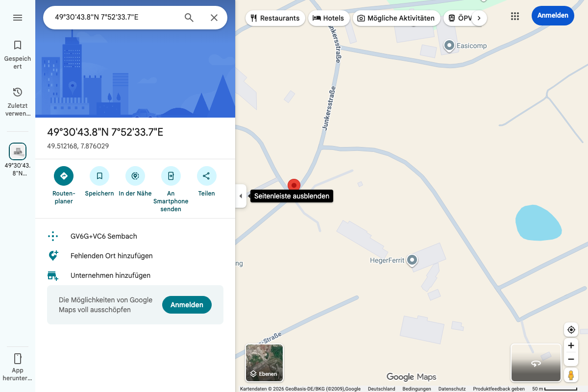Click the Speichern bookmark icon
Screen dimensions: 588x392
click(99, 176)
